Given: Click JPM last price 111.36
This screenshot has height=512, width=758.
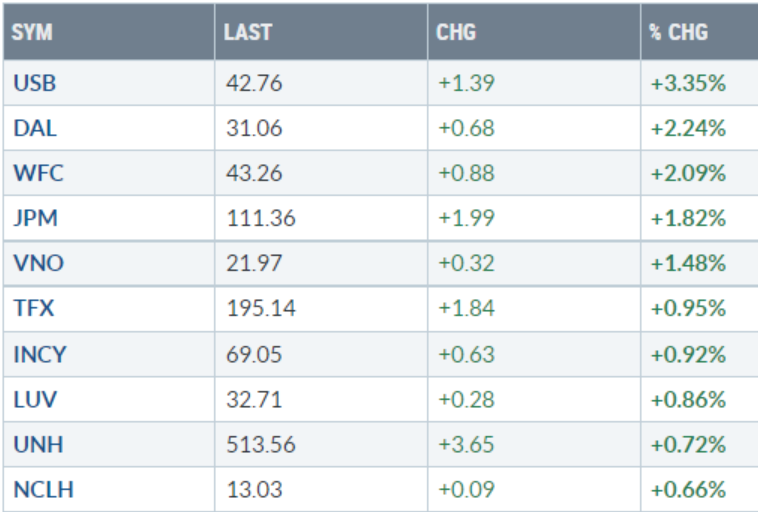Looking at the screenshot, I should coord(260,218).
